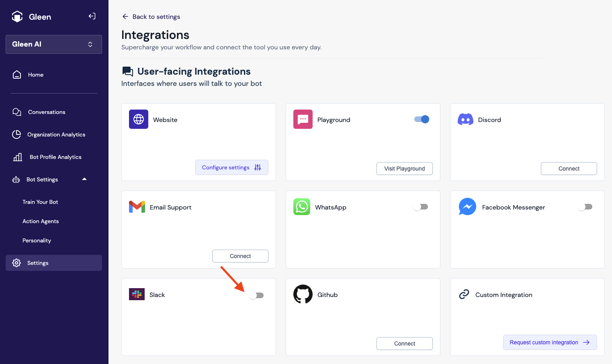Click the Gleen logo icon

pyautogui.click(x=17, y=16)
